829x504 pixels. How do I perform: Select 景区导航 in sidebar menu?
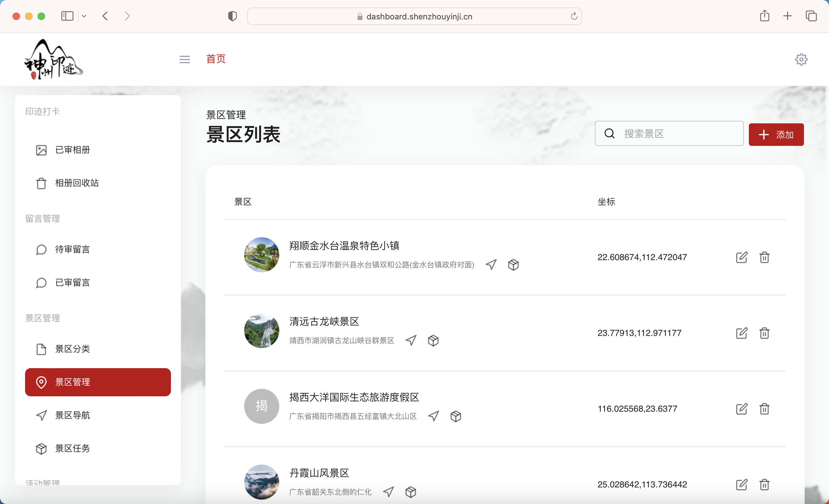tap(72, 415)
